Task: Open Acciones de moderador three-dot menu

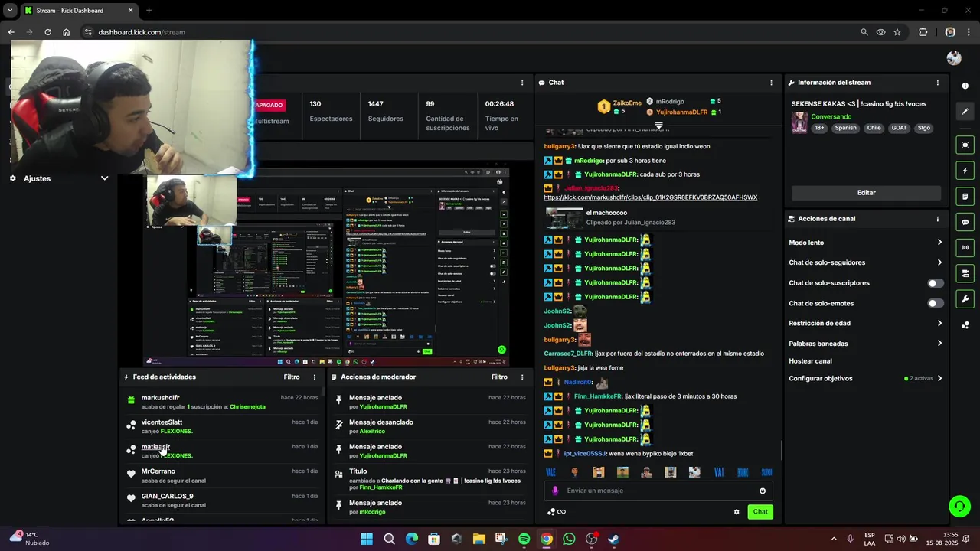Action: [x=522, y=377]
